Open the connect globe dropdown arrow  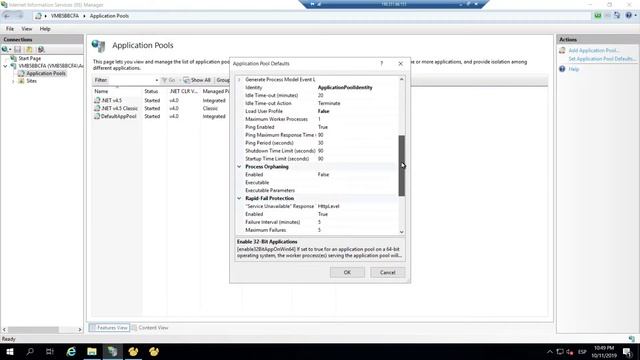(10, 50)
